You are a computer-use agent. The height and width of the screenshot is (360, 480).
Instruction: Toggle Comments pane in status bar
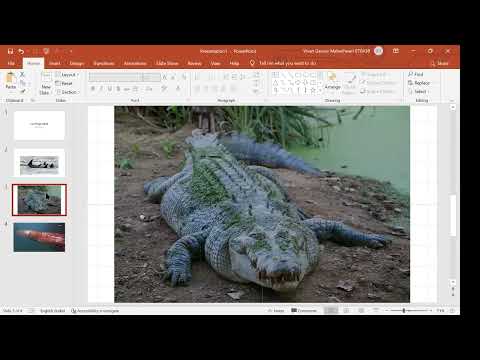(x=304, y=310)
